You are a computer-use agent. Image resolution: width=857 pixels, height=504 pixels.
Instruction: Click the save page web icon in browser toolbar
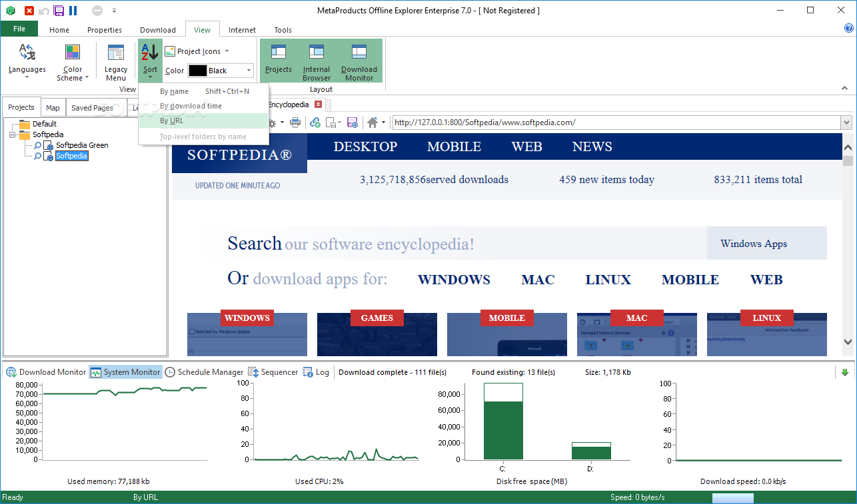pos(353,123)
